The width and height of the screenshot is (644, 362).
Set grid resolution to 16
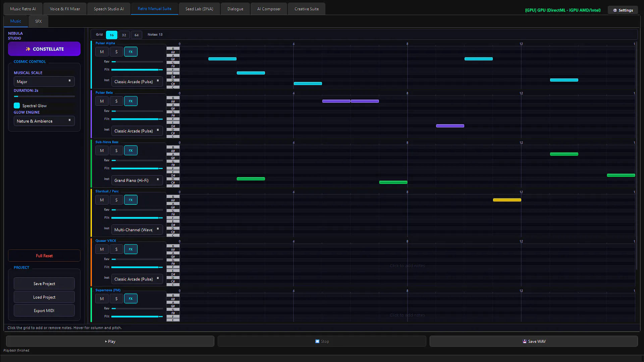point(112,35)
